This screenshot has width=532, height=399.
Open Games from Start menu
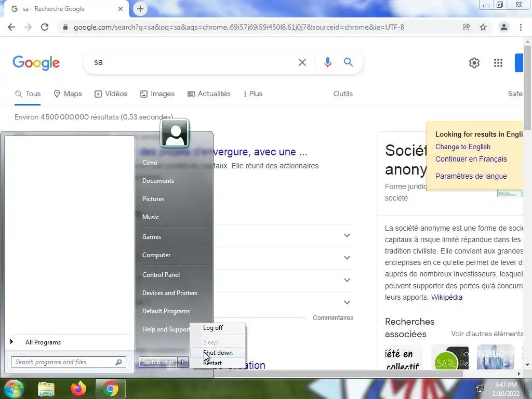[x=152, y=237]
